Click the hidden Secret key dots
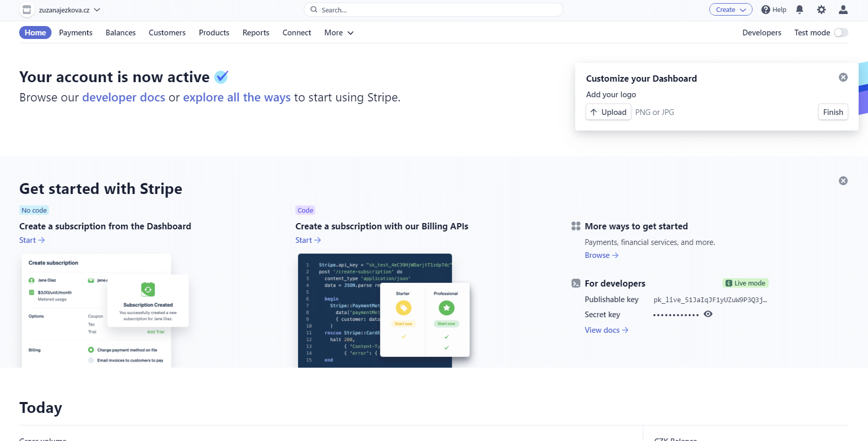Image resolution: width=868 pixels, height=441 pixels. [x=676, y=315]
